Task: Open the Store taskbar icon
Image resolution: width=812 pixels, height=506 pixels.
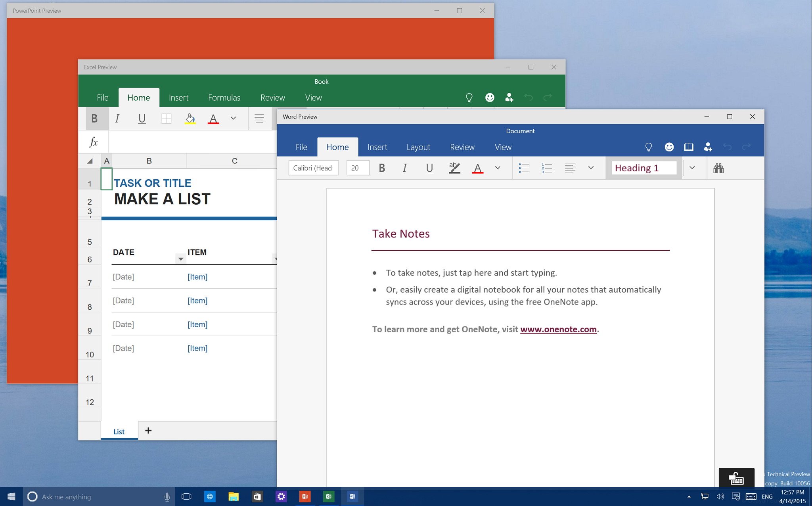Action: [257, 496]
